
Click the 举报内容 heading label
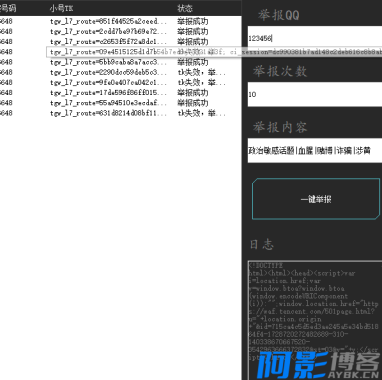pos(279,127)
